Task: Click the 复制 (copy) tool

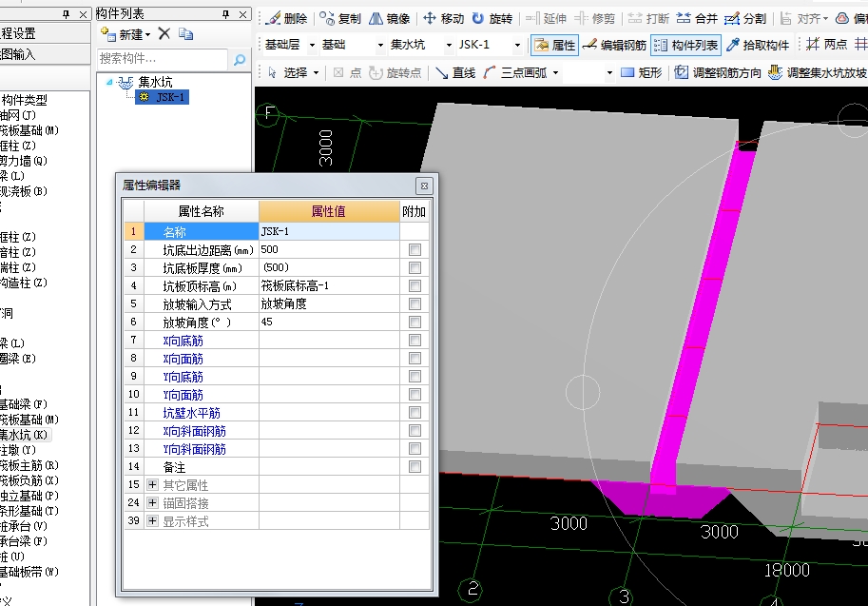Action: click(x=340, y=18)
